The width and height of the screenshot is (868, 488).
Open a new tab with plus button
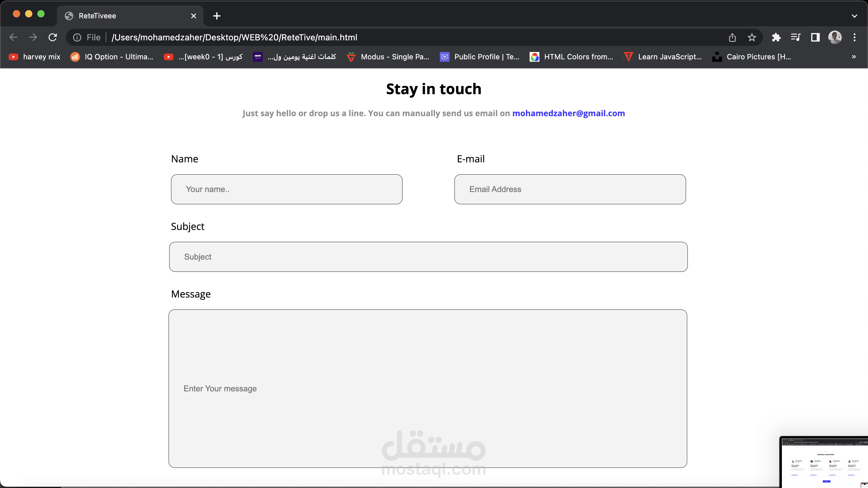point(217,16)
